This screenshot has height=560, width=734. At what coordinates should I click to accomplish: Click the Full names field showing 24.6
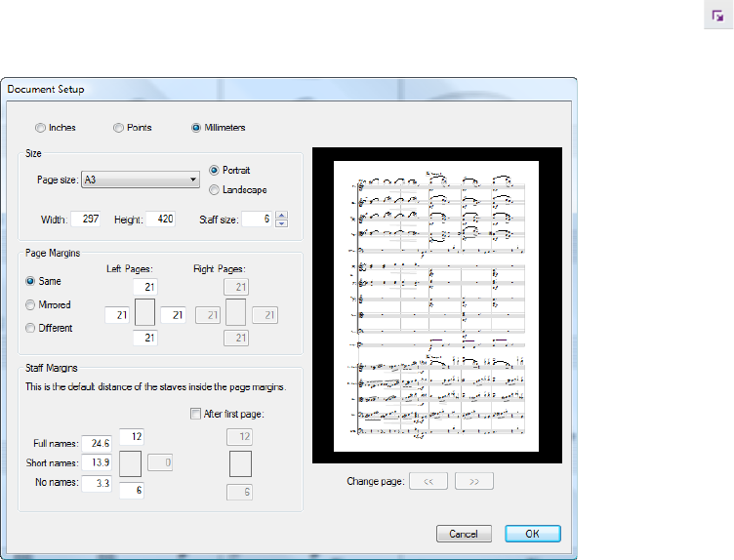pyautogui.click(x=97, y=443)
